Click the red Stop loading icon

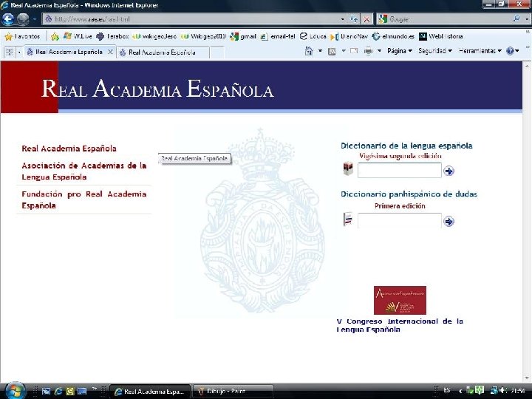[366, 19]
